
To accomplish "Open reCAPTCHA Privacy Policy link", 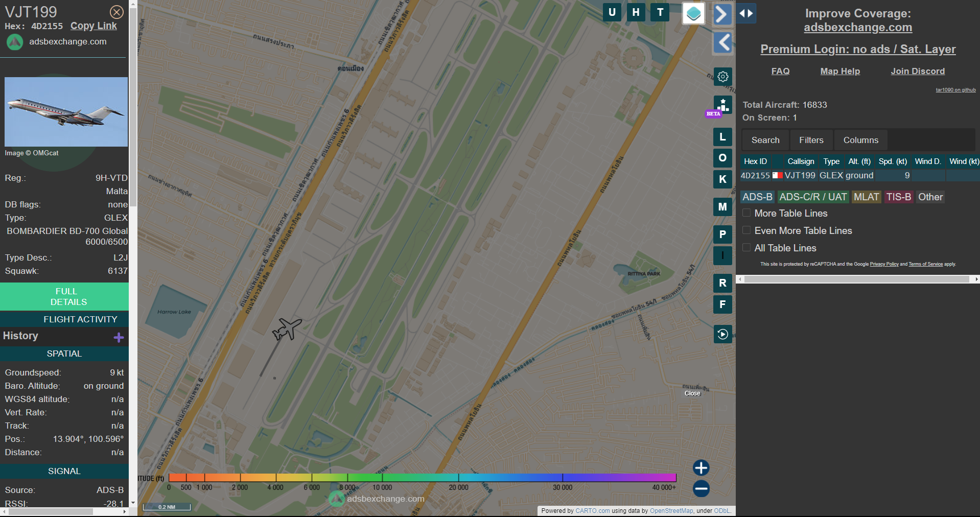I will (884, 264).
